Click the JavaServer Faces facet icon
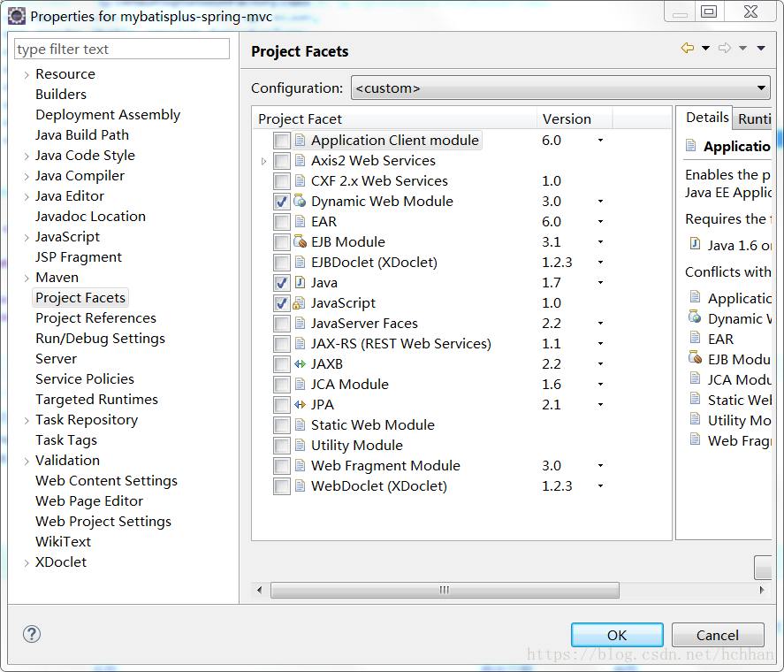Screen dimensions: 784x672 tap(300, 324)
